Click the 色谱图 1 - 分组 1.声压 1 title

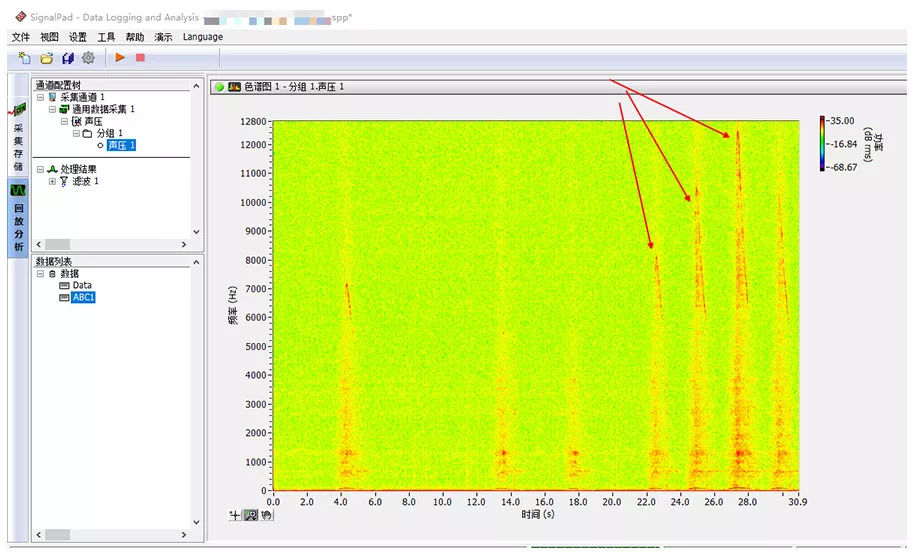pos(294,87)
